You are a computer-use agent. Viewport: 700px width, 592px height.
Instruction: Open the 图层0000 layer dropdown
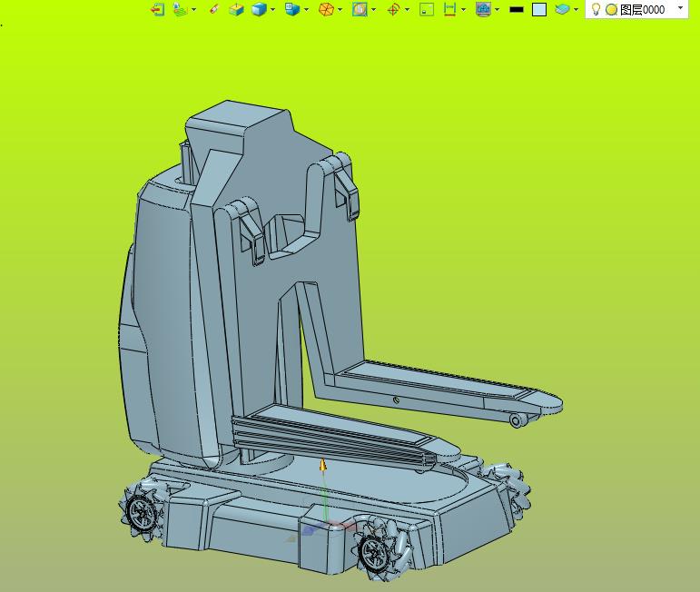[680, 8]
